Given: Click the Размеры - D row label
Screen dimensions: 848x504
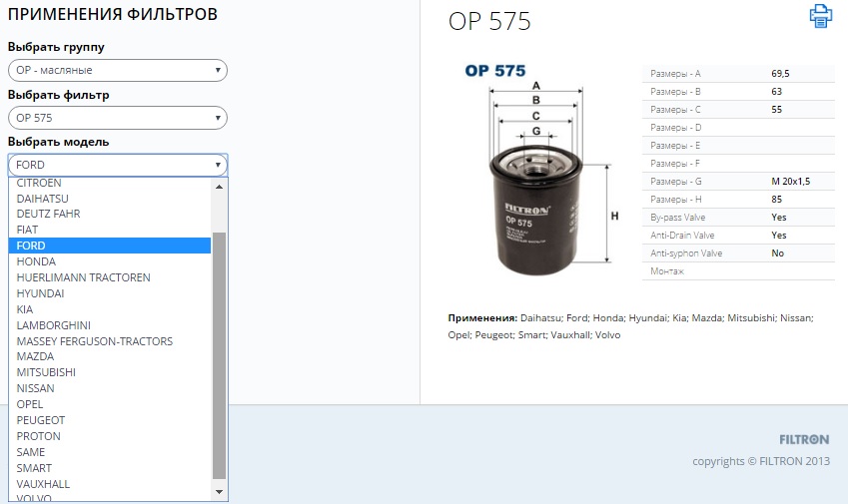Looking at the screenshot, I should click(675, 128).
